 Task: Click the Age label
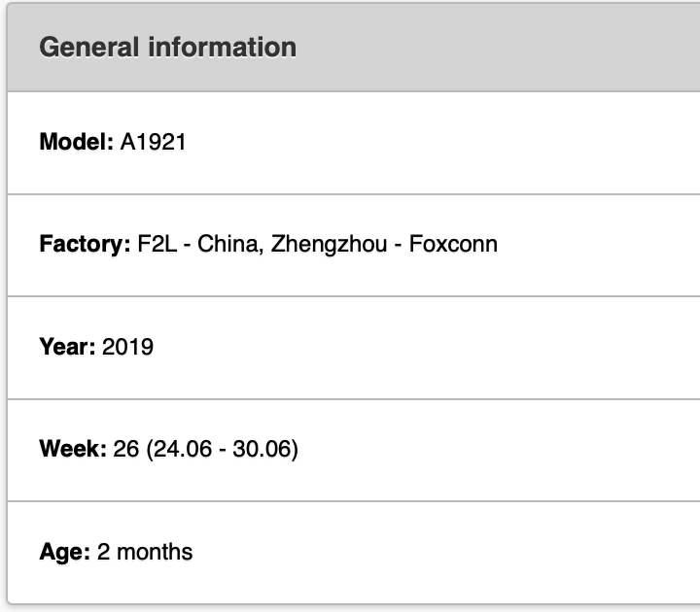click(x=65, y=552)
